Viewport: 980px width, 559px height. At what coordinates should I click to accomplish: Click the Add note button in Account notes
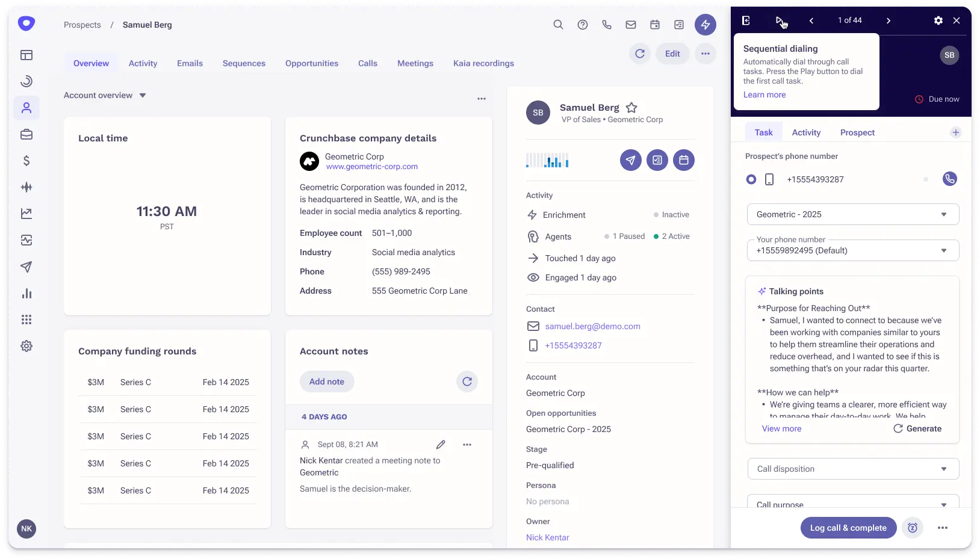click(327, 381)
